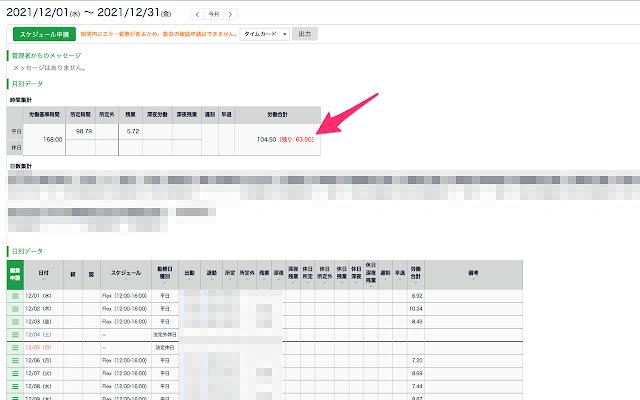640x400 pixels.
Task: Click the 法定休日 day type on 12/05
Action: (x=165, y=348)
